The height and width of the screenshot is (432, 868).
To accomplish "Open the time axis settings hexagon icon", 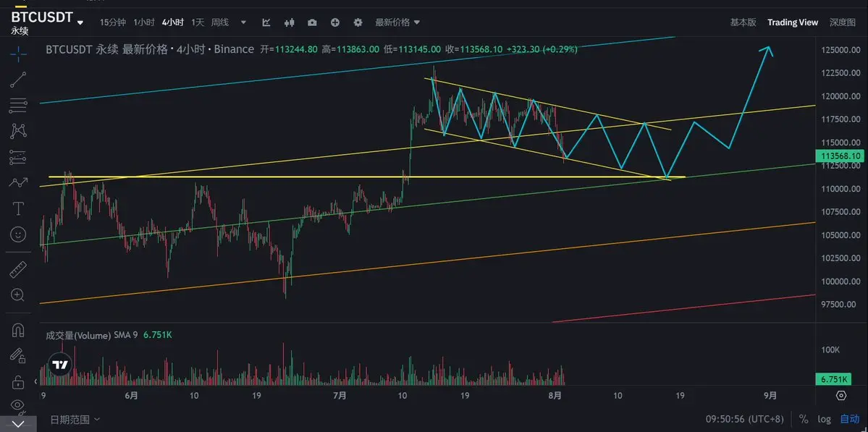I will click(x=841, y=396).
